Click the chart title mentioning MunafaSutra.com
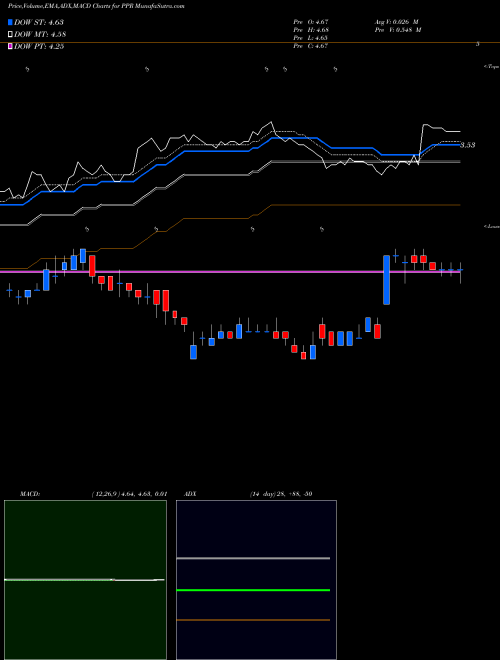This screenshot has width=500, height=660. tap(96, 6)
